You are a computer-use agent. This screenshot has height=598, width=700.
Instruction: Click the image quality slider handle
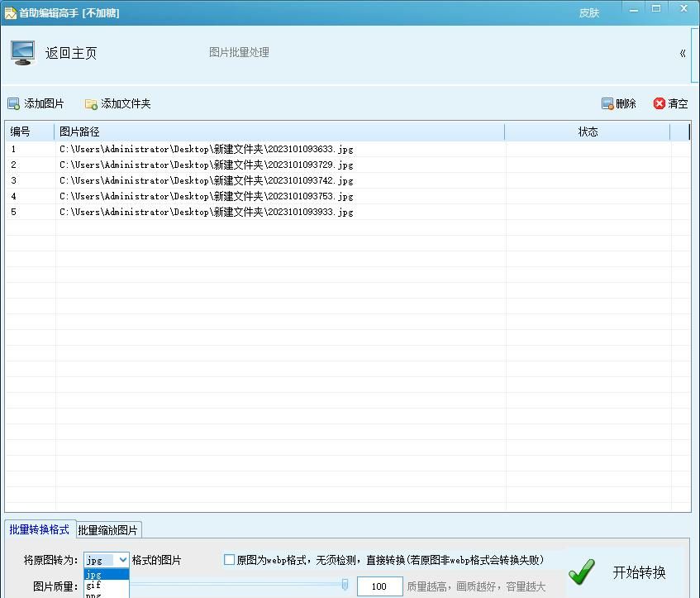click(345, 584)
